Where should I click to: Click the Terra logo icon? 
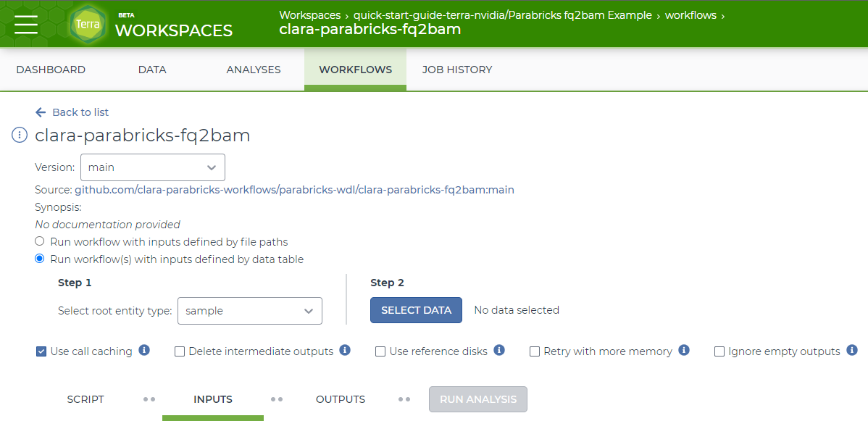(x=87, y=24)
